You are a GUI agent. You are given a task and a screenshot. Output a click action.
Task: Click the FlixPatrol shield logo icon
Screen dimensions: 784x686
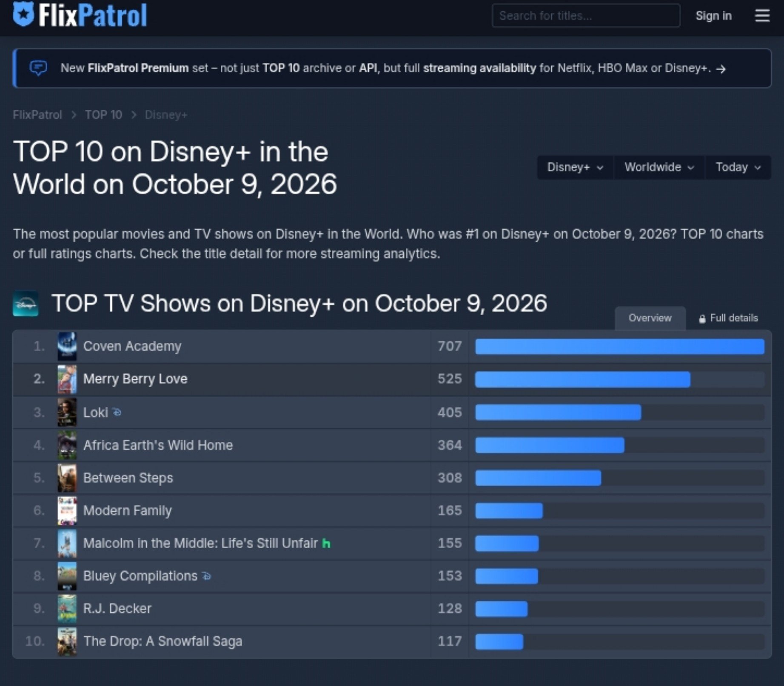click(23, 14)
